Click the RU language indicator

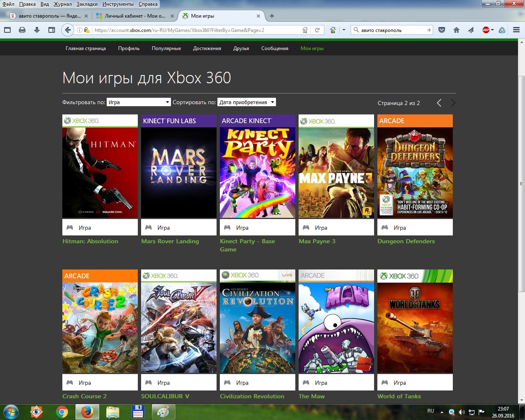coord(431,411)
